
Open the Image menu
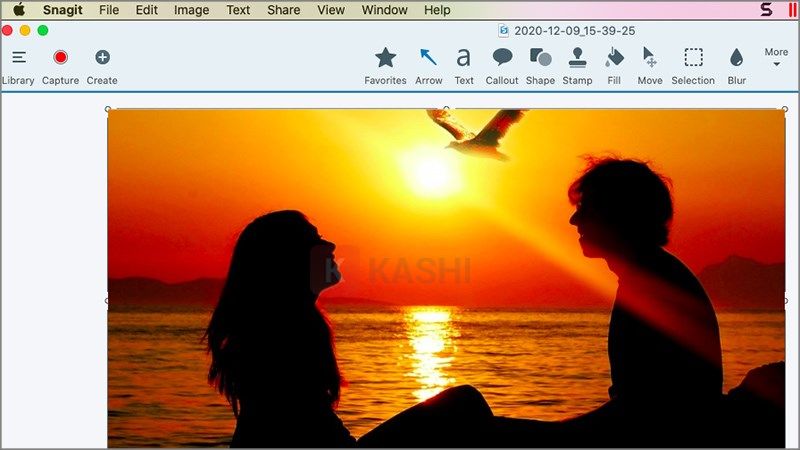tap(191, 10)
